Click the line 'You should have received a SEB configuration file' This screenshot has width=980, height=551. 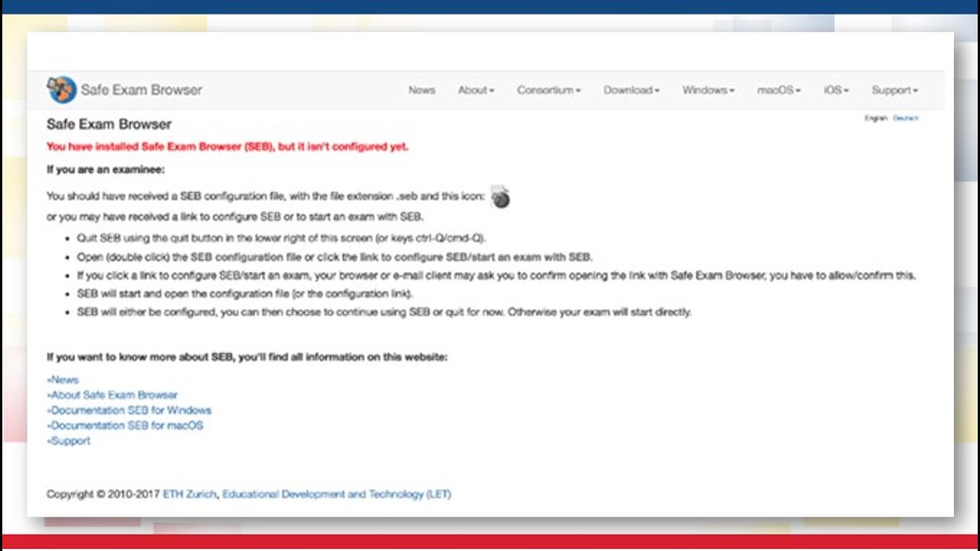point(266,196)
